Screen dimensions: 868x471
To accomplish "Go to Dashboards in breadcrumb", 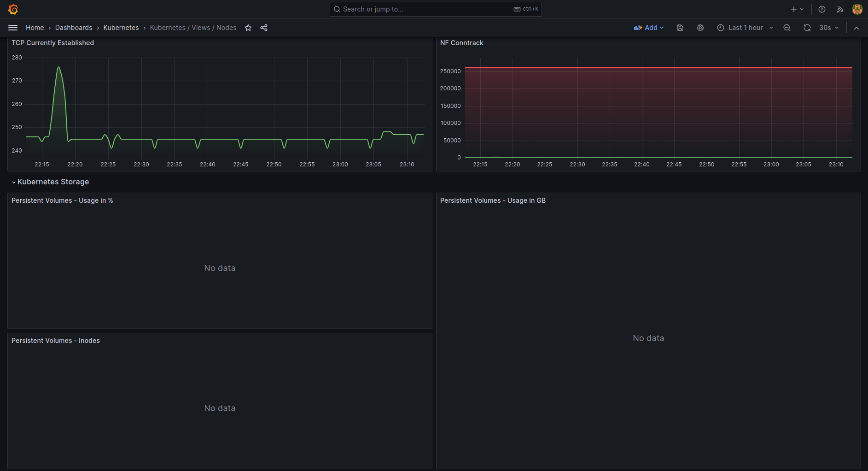I will click(74, 28).
